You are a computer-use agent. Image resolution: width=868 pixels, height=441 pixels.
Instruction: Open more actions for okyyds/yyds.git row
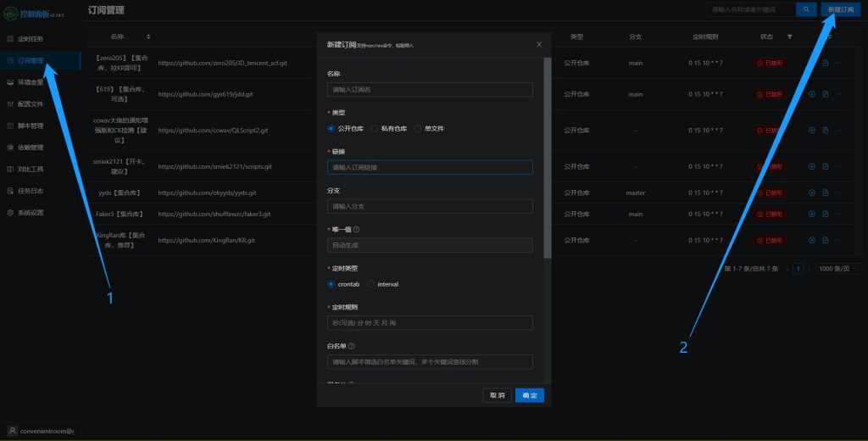(840, 193)
